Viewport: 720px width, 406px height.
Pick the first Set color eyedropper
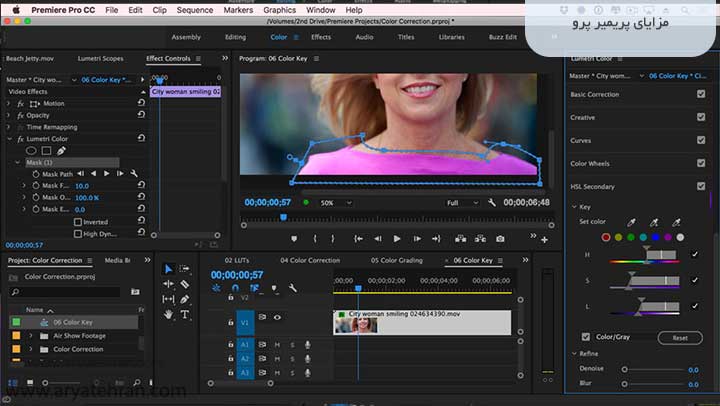pyautogui.click(x=631, y=222)
